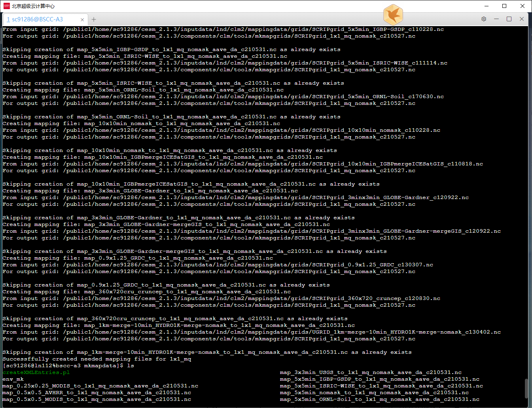Viewport: 532px width, 408px height.
Task: Click the bottom listing's map_5x5min_IGBP-GSDP_to_1x1_mq file name
Action: click(x=380, y=379)
